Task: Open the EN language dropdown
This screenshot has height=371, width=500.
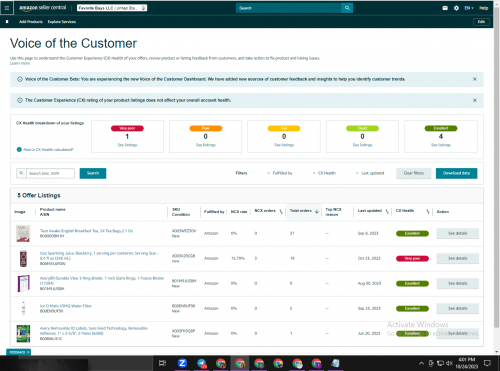Action: point(469,8)
